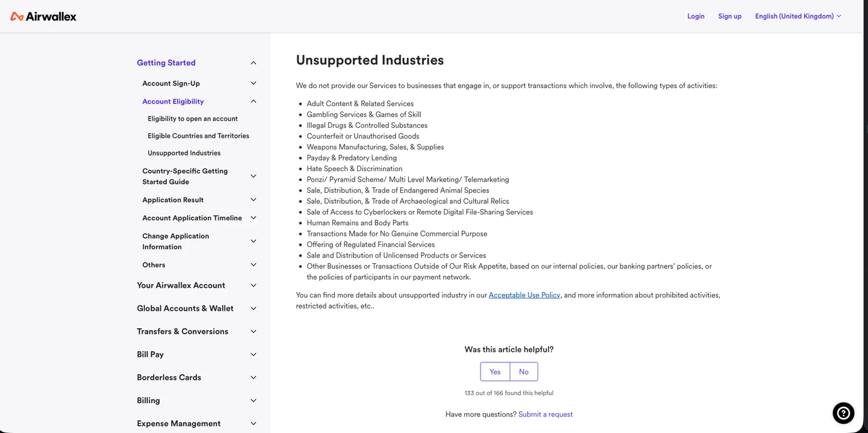868x433 pixels.
Task: Click 'Payday & Predatory Lending' list item
Action: click(x=352, y=158)
